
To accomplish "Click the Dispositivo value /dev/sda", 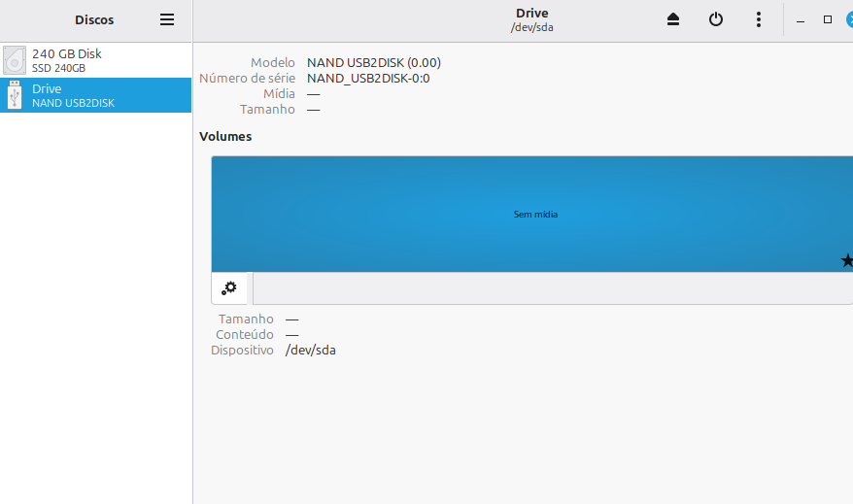I will point(311,351).
